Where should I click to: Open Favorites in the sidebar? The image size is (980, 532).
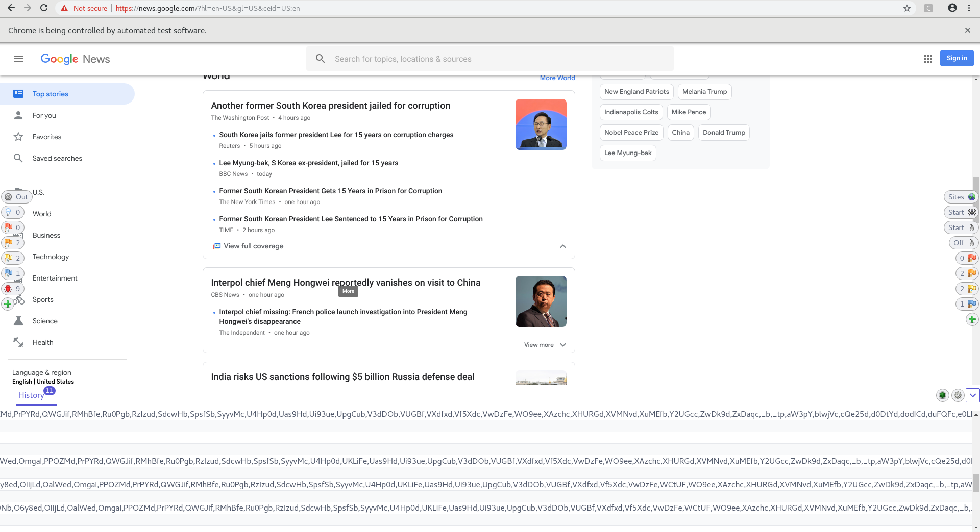tap(67, 137)
